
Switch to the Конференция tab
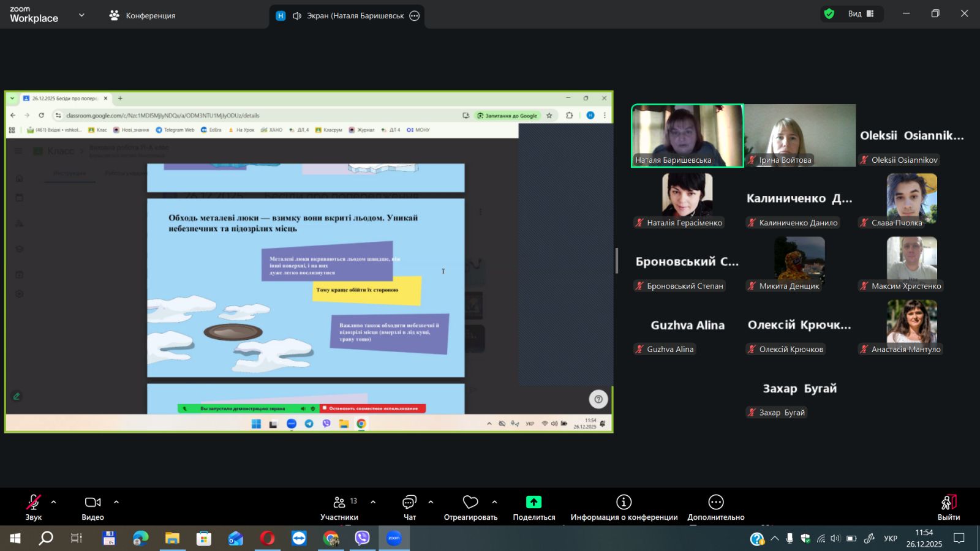[x=142, y=16]
